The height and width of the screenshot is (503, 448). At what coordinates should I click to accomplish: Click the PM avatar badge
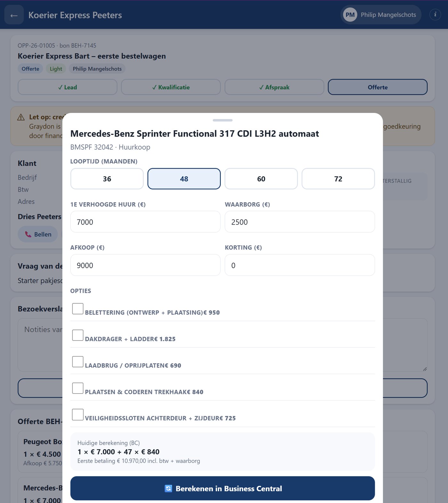pyautogui.click(x=350, y=15)
